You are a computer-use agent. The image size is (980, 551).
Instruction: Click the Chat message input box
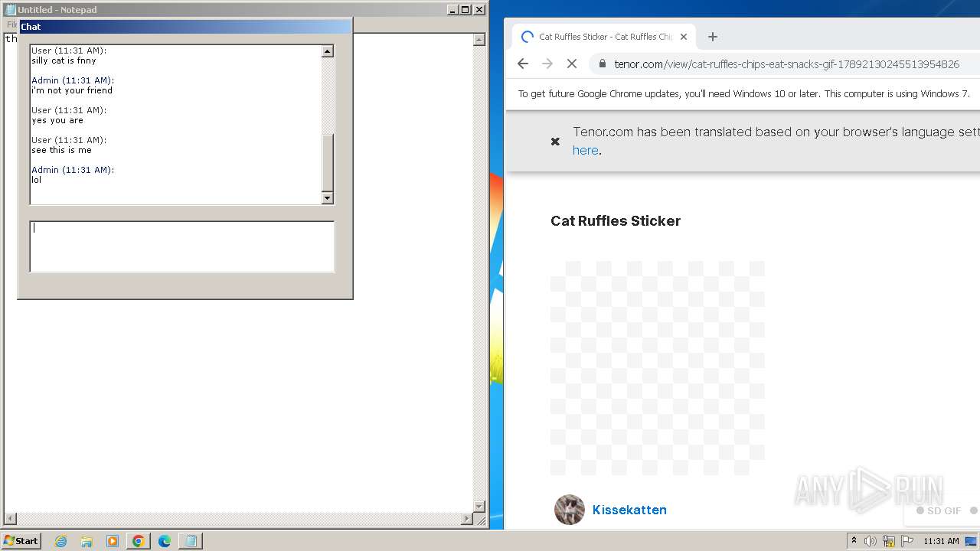(x=182, y=246)
